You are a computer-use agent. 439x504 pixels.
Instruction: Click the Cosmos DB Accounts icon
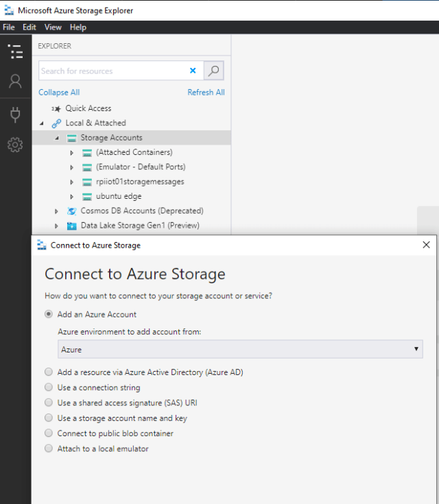pyautogui.click(x=71, y=211)
